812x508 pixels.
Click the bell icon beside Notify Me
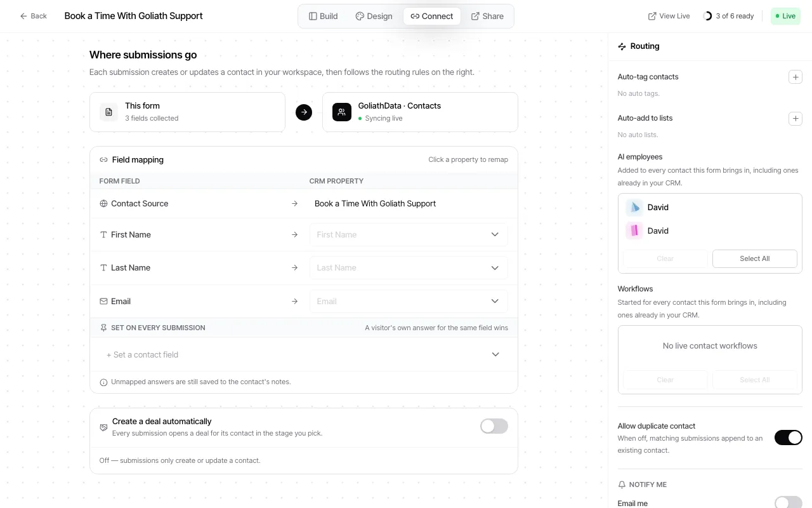pos(622,485)
